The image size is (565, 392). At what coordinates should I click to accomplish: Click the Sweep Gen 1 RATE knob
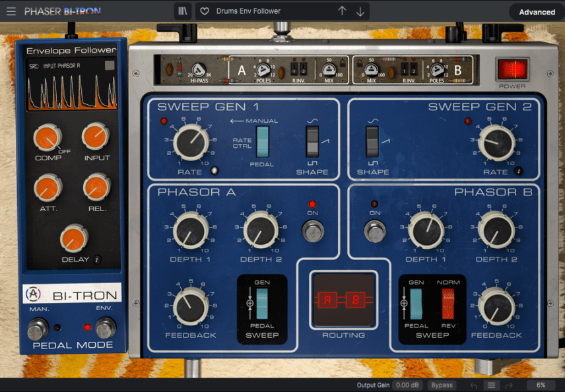coord(191,143)
